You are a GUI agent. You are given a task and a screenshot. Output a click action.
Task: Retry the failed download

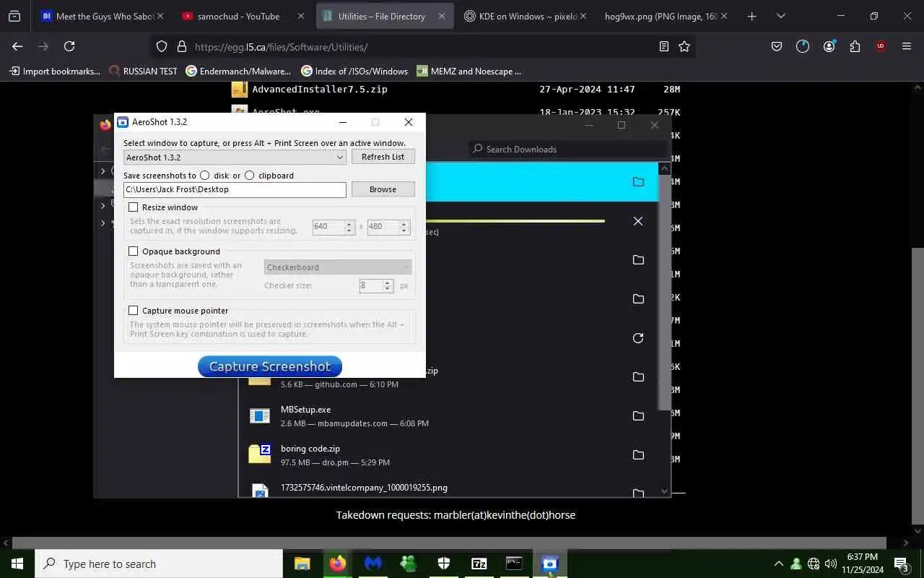[638, 337]
